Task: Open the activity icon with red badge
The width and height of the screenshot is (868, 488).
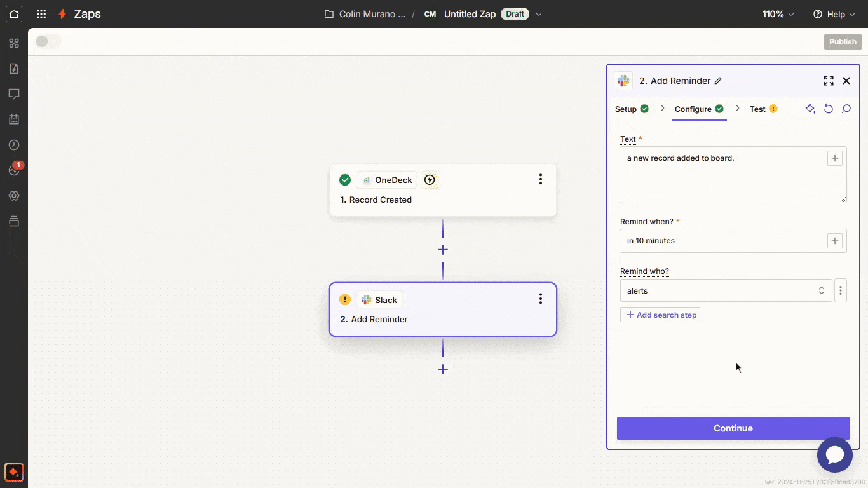Action: pyautogui.click(x=14, y=170)
